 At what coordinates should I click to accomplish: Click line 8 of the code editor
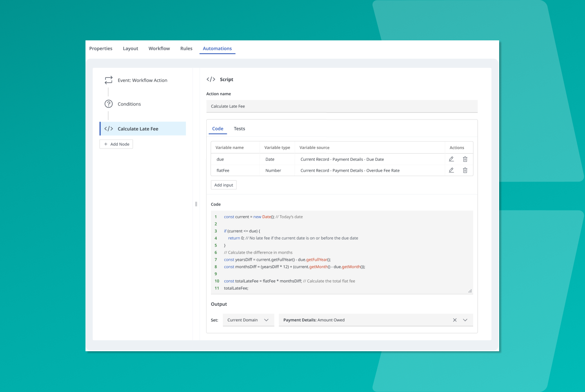point(294,267)
